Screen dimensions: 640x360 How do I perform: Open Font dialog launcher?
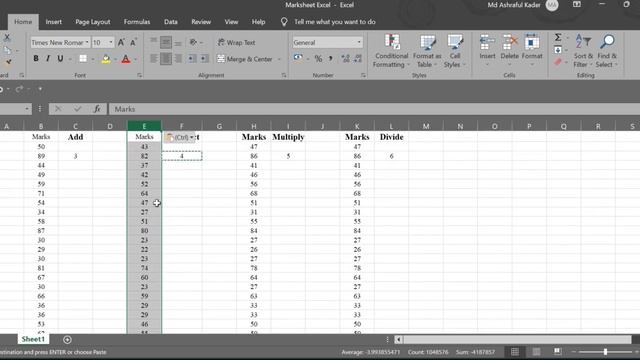tap(139, 75)
